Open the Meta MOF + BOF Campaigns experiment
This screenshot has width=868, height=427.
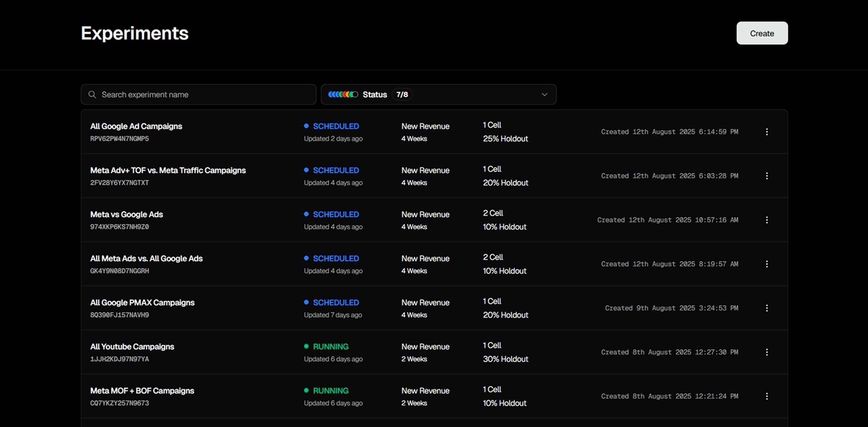tap(142, 391)
